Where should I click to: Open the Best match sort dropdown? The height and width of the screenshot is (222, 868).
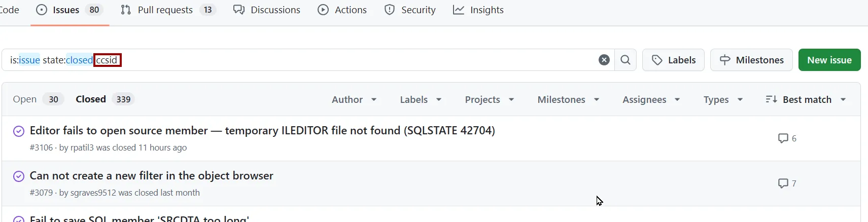pos(806,100)
